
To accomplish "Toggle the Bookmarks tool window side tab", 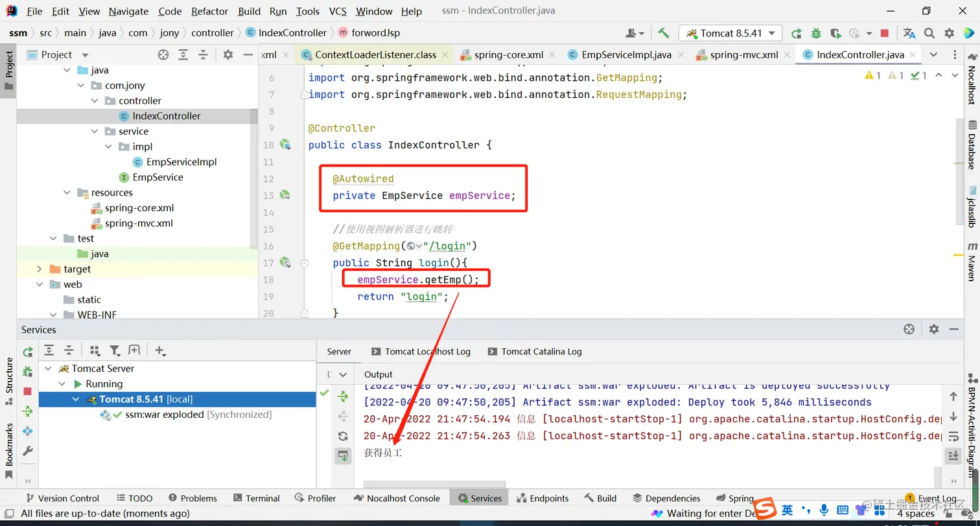I will [x=8, y=450].
